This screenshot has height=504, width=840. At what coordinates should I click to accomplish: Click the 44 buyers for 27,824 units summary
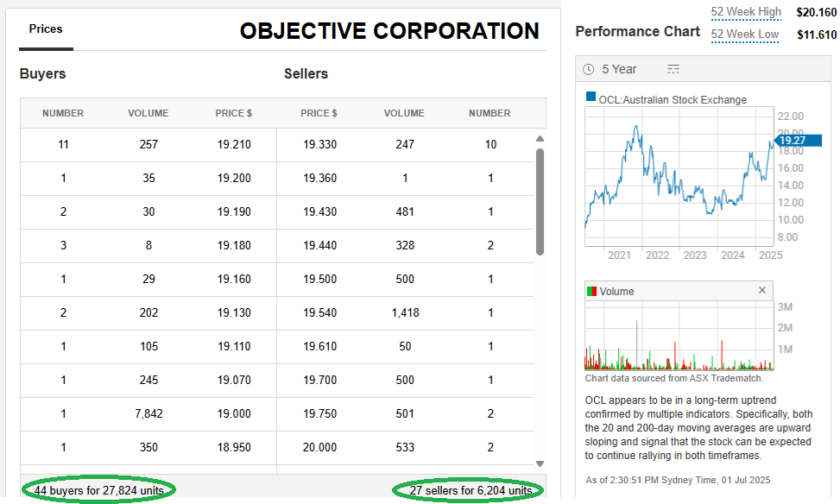[x=98, y=490]
